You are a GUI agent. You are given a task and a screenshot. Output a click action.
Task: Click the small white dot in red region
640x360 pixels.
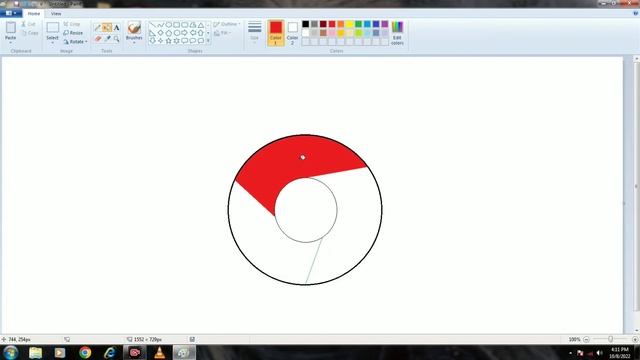[x=303, y=157]
